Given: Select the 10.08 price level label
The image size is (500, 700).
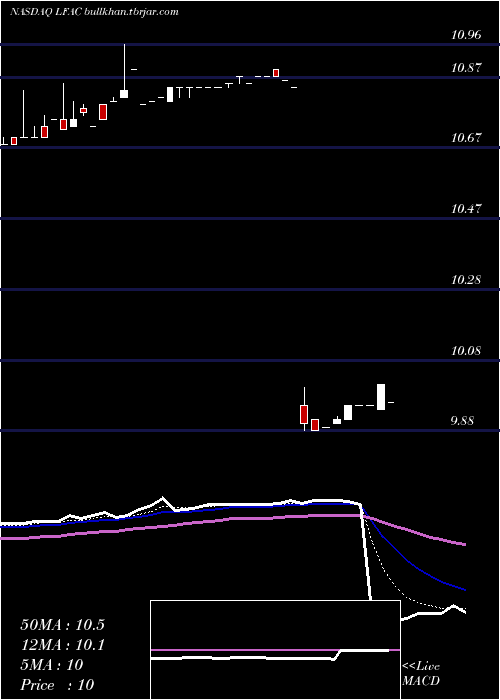Looking at the screenshot, I should 466,350.
